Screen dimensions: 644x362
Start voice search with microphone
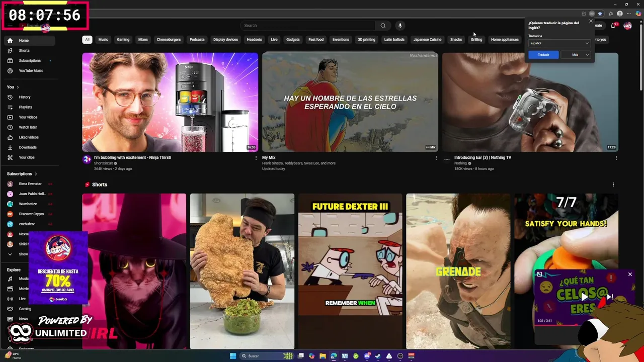[x=400, y=26]
